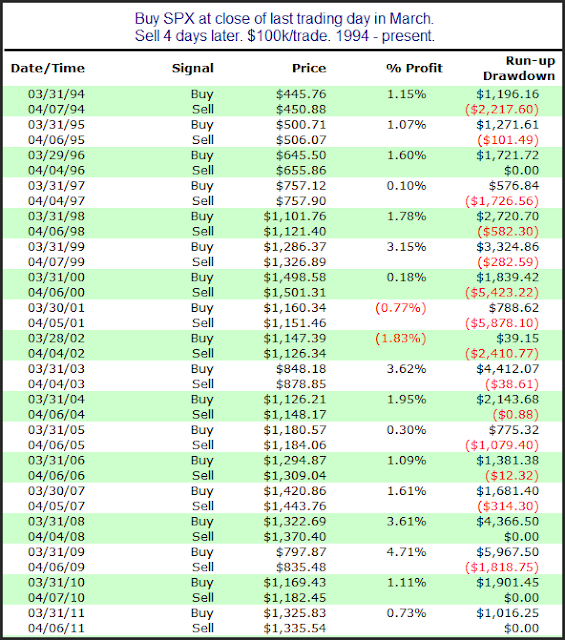Click the Run-up Drawdown column header
The height and width of the screenshot is (640, 565).
[x=519, y=68]
